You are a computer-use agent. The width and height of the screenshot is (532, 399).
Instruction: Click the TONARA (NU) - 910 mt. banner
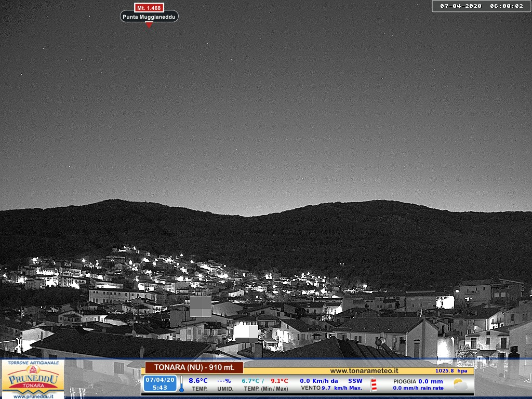[194, 367]
